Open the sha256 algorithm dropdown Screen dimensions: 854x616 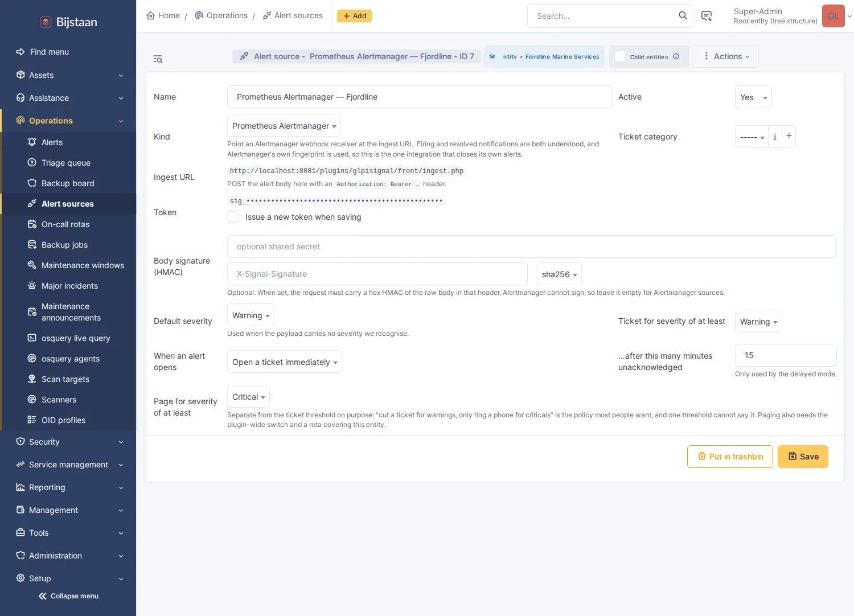[559, 274]
